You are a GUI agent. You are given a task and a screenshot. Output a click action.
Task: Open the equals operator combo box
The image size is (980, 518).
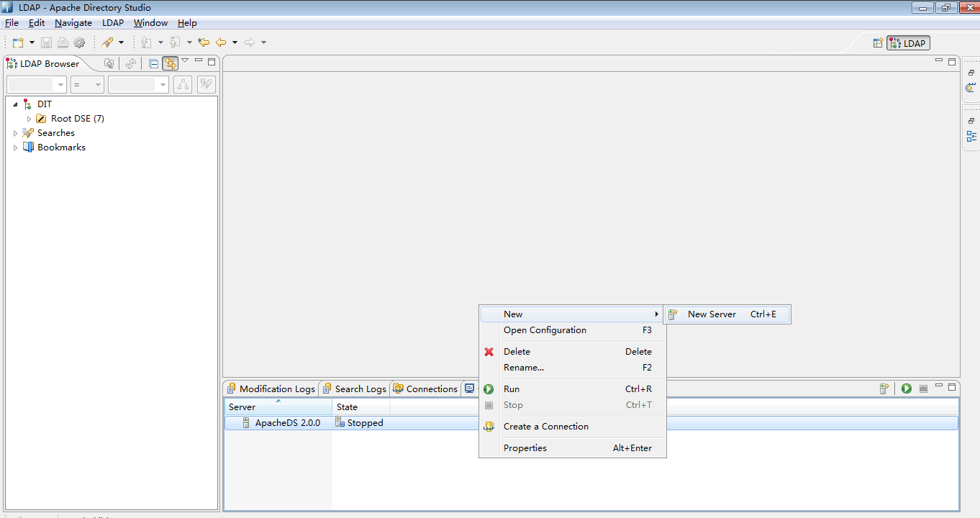pyautogui.click(x=87, y=85)
